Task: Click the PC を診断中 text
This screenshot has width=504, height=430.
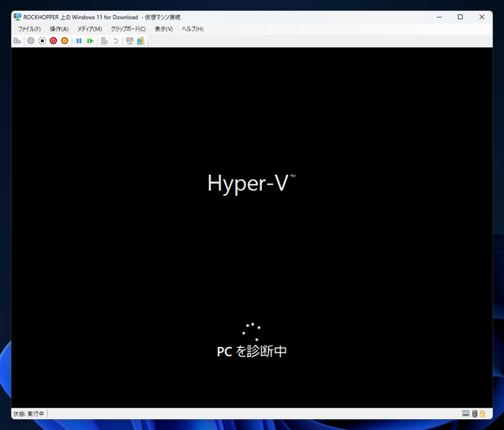Action: [x=252, y=351]
